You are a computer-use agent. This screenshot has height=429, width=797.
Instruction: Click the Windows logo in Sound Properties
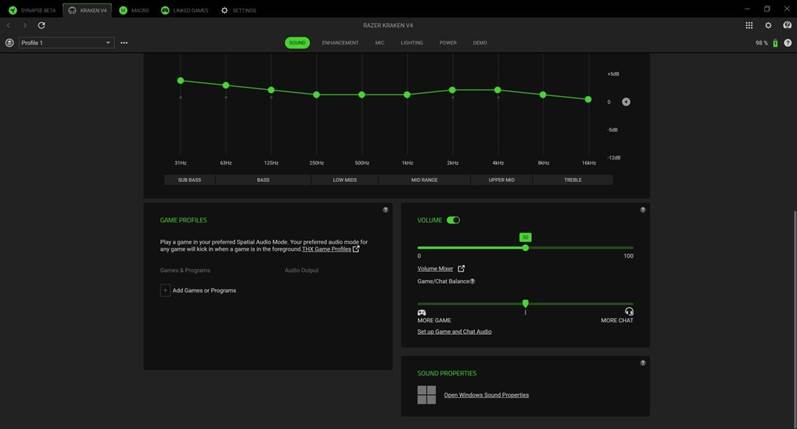click(x=426, y=395)
